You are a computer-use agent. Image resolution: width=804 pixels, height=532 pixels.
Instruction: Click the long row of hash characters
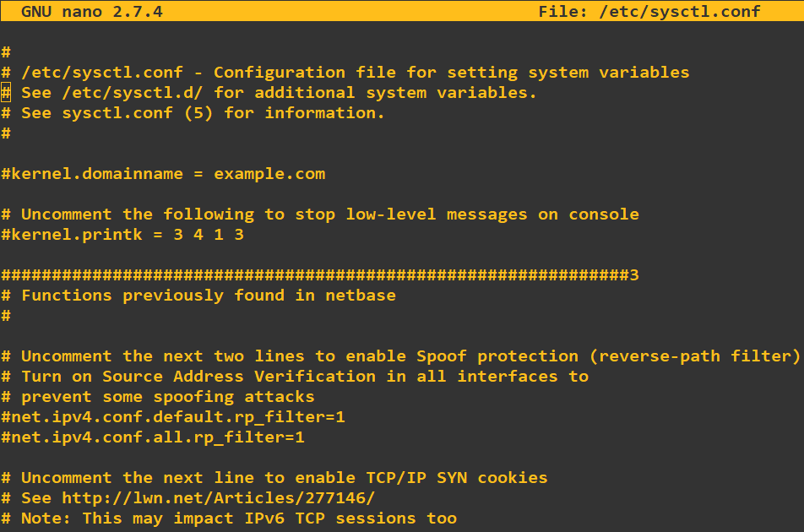click(320, 275)
